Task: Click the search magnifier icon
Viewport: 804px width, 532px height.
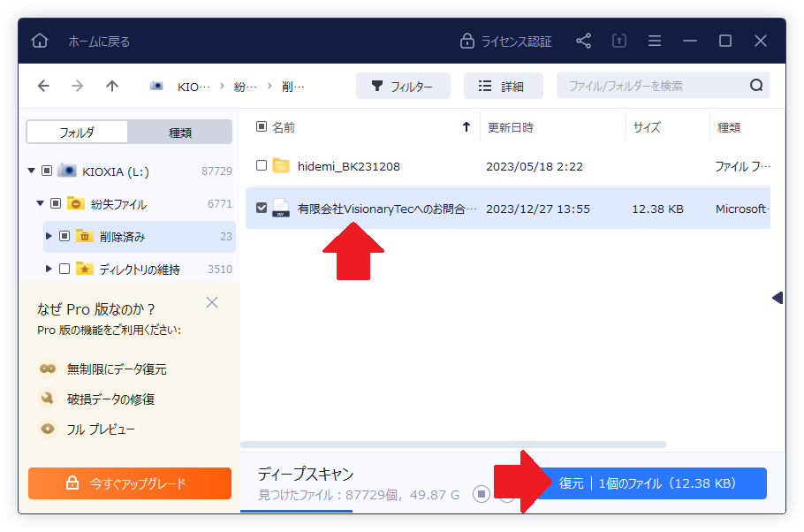Action: click(x=756, y=86)
